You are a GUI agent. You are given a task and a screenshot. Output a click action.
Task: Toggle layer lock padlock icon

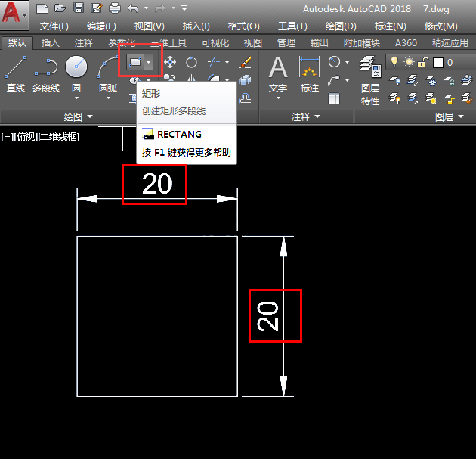(x=422, y=62)
